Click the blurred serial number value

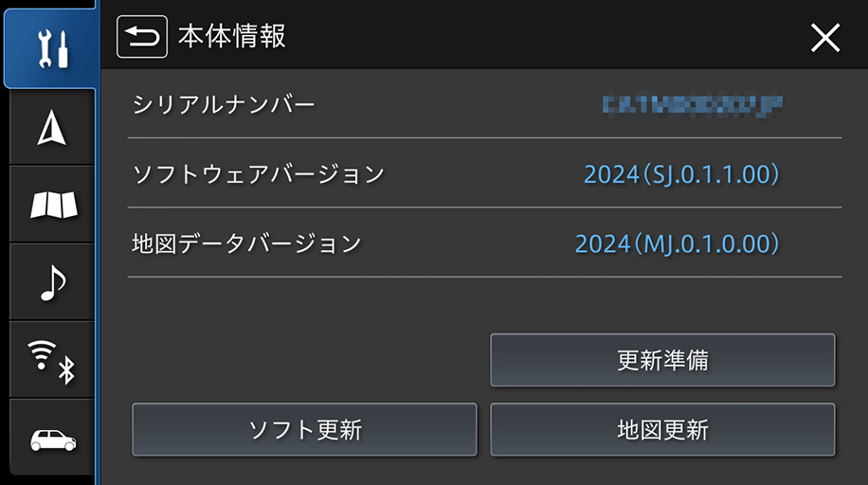[693, 104]
